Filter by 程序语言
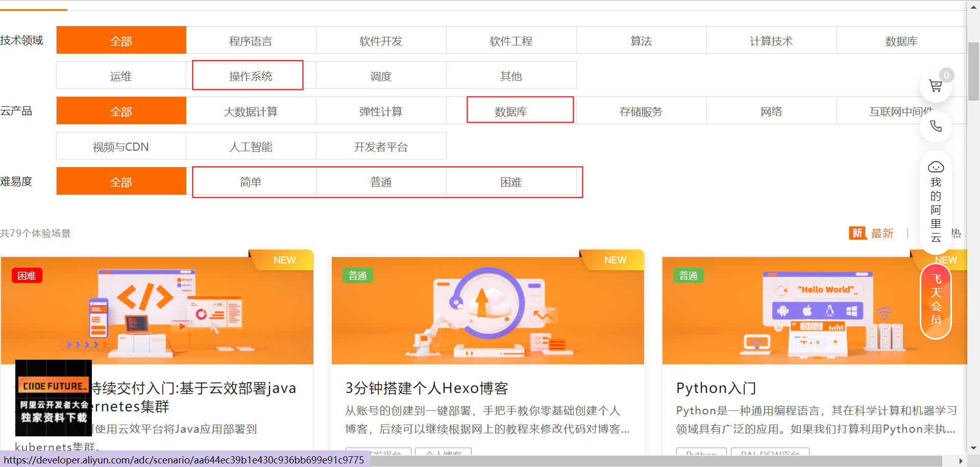This screenshot has height=467, width=980. point(251,40)
